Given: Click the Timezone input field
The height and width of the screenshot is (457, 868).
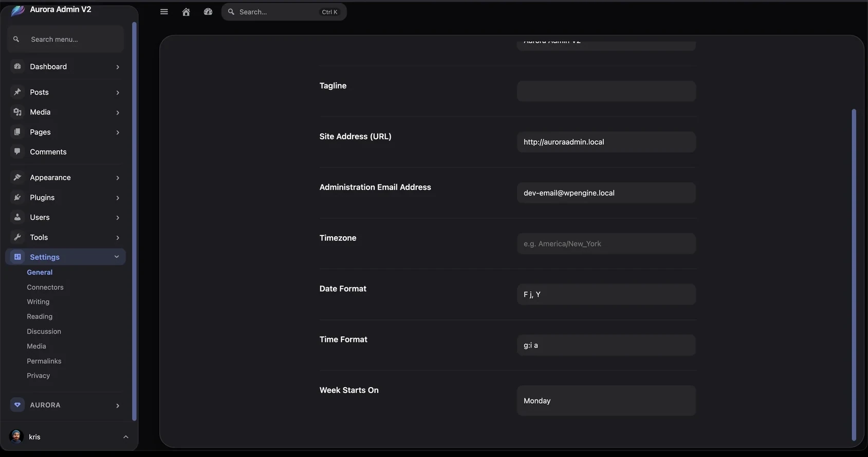Looking at the screenshot, I should coord(606,243).
